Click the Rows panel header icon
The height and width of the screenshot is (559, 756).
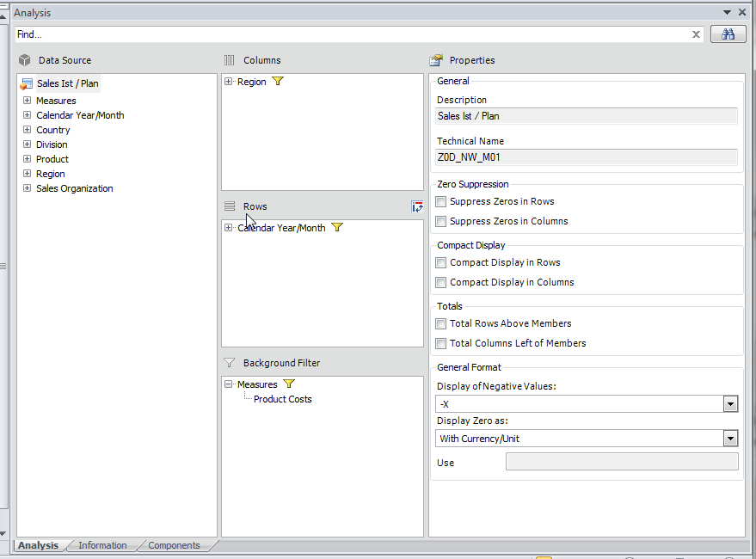tap(228, 206)
